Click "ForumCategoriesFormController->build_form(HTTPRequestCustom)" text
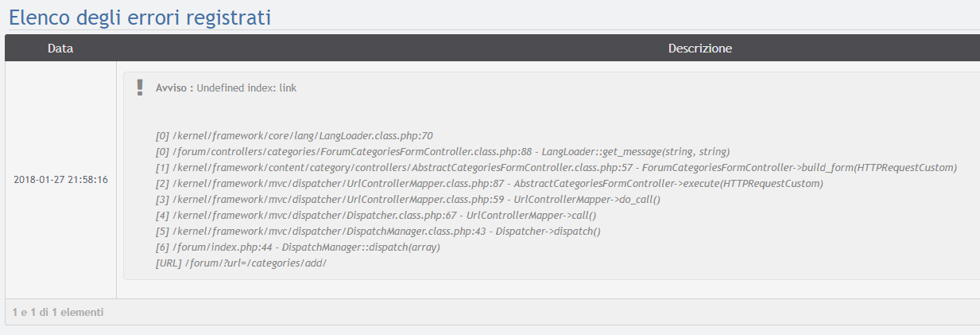980x335 pixels. (799, 168)
